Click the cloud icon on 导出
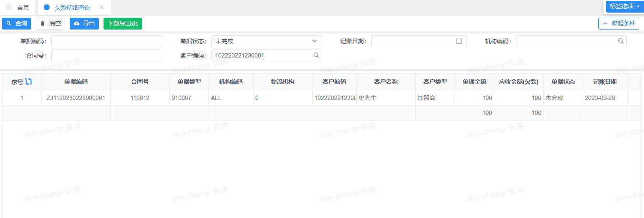The height and width of the screenshot is (218, 644). [x=77, y=24]
